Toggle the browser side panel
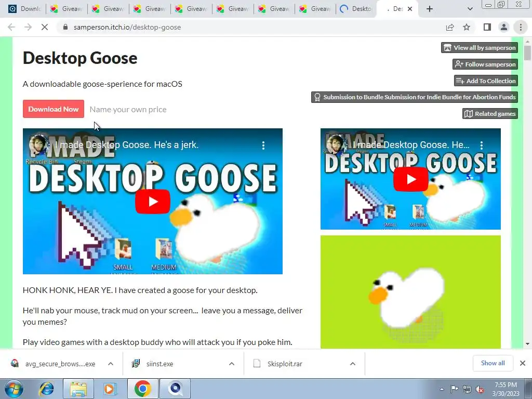This screenshot has height=399, width=532. point(487,27)
